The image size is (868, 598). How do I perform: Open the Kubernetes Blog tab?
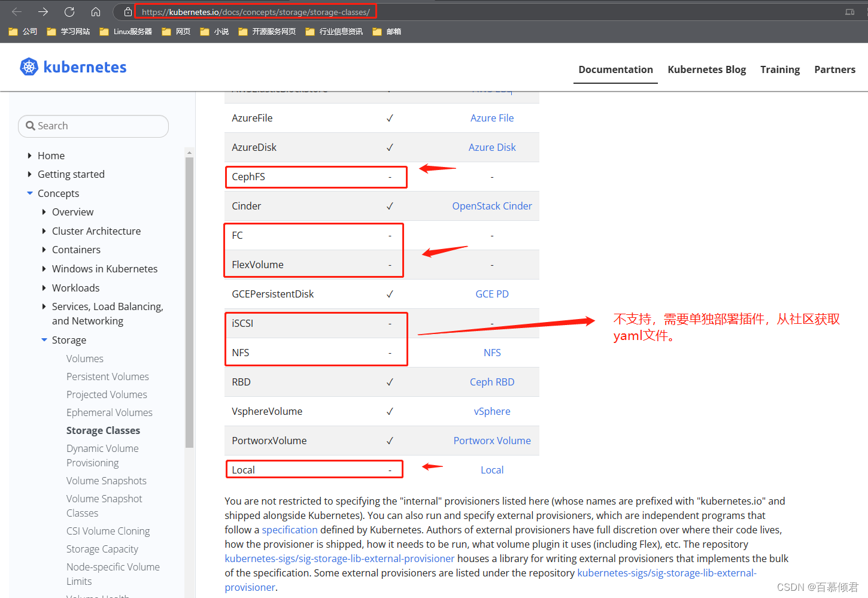click(707, 69)
